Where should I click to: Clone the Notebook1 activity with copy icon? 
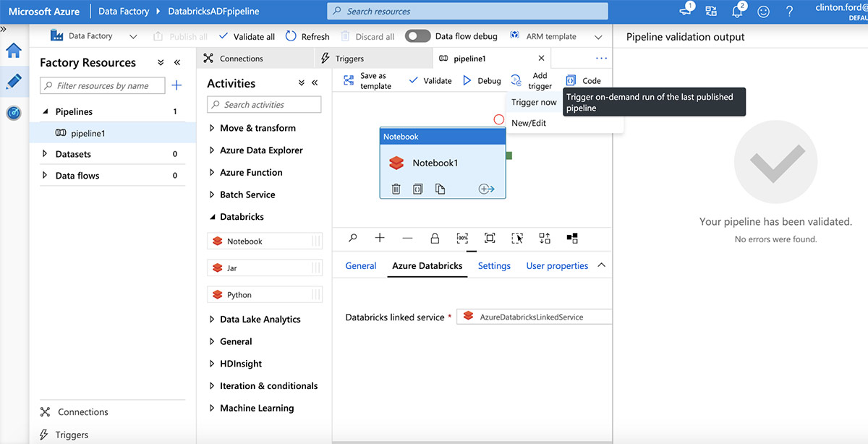pos(440,189)
